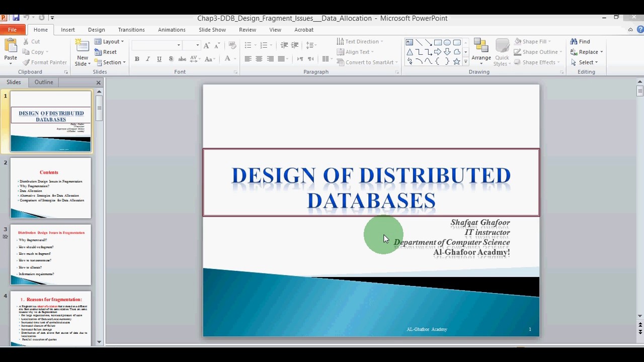Toggle Strikethrough formatting
The height and width of the screenshot is (362, 644).
coord(182,59)
